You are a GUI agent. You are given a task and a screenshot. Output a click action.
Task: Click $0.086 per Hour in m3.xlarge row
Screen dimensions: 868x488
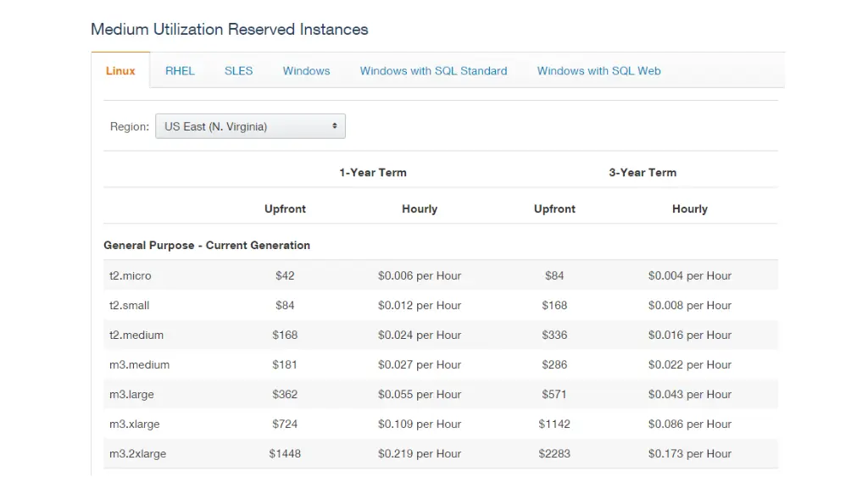(690, 424)
